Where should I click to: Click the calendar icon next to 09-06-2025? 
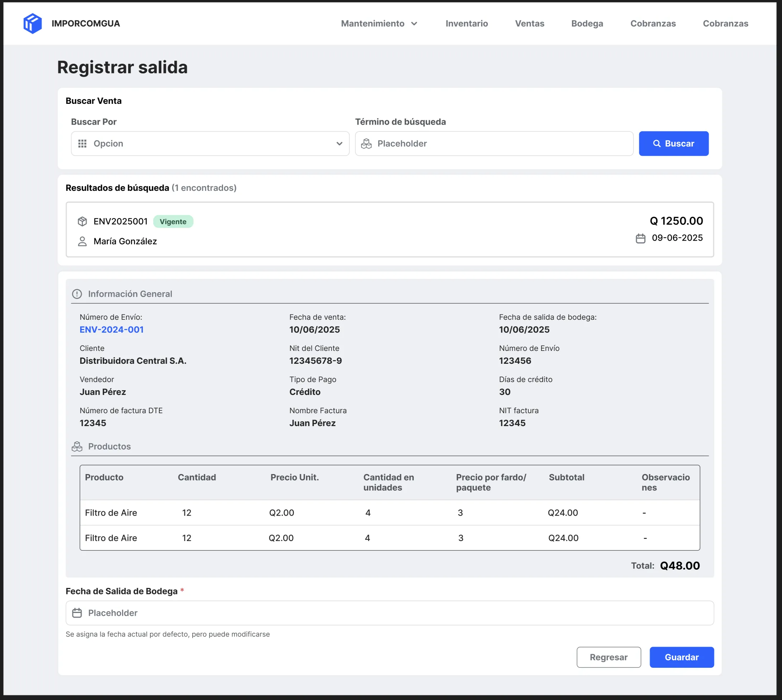(640, 238)
